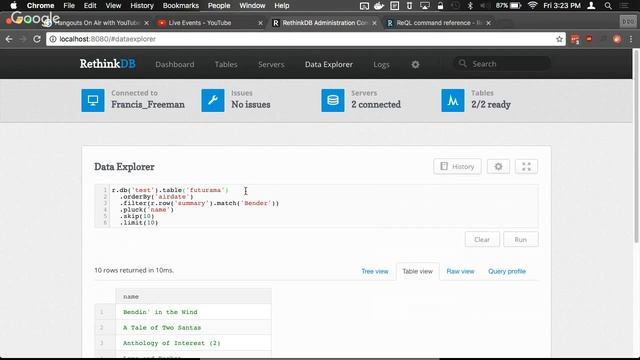Close the Live Events - YouTube tab
Screen dimensions: 640x360
click(x=260, y=23)
